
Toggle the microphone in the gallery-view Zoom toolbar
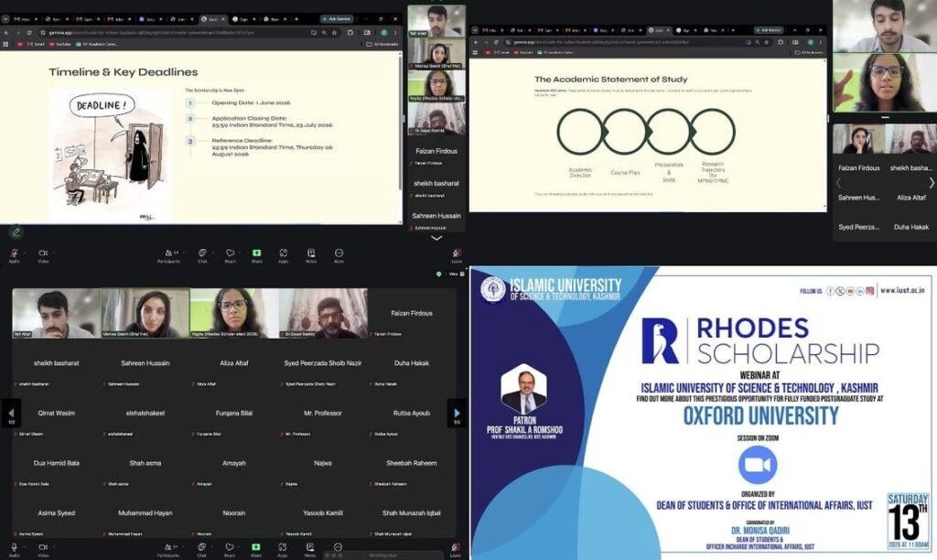pos(13,549)
